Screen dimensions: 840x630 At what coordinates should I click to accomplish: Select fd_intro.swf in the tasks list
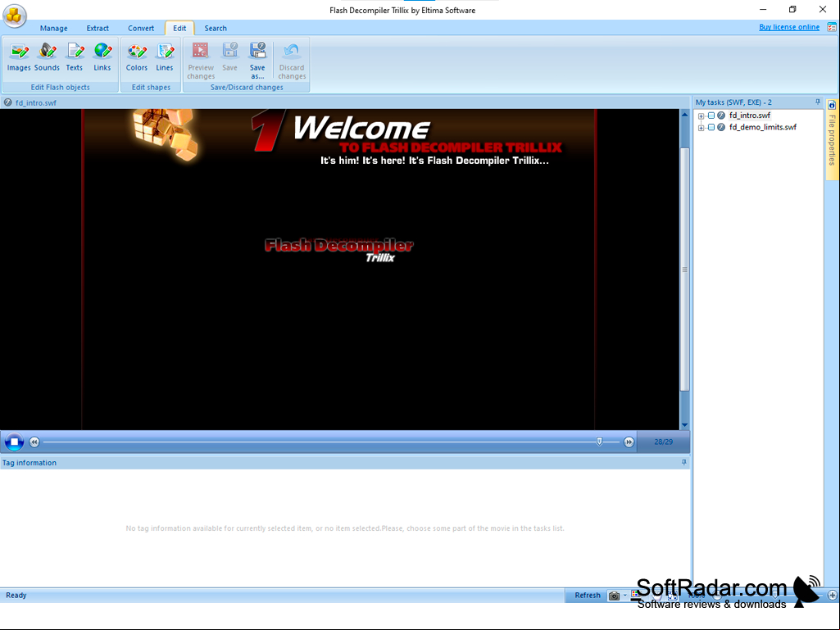(x=750, y=116)
